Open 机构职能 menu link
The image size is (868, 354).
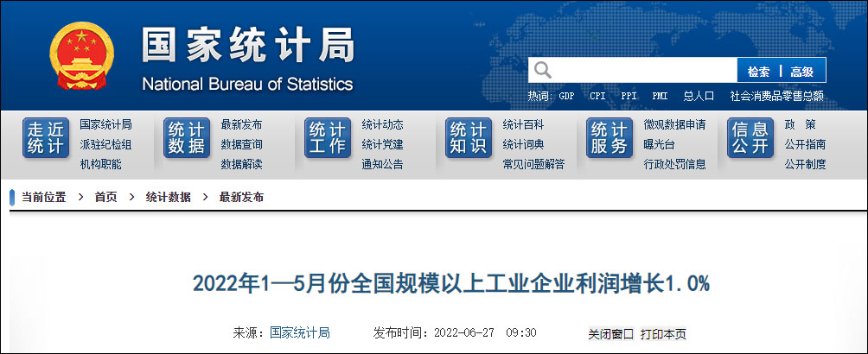(101, 164)
